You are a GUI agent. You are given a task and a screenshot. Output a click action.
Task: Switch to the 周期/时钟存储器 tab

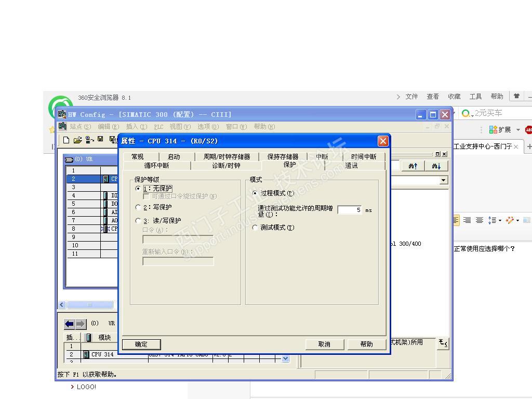point(227,157)
